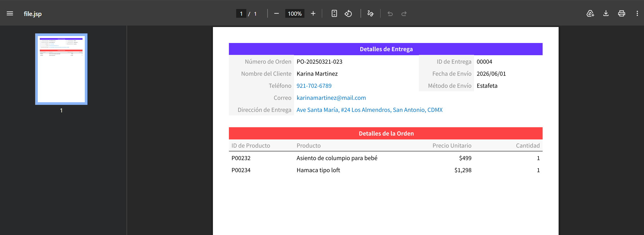Viewport: 644px width, 235px height.
Task: Click the undo arrow icon
Action: (390, 14)
